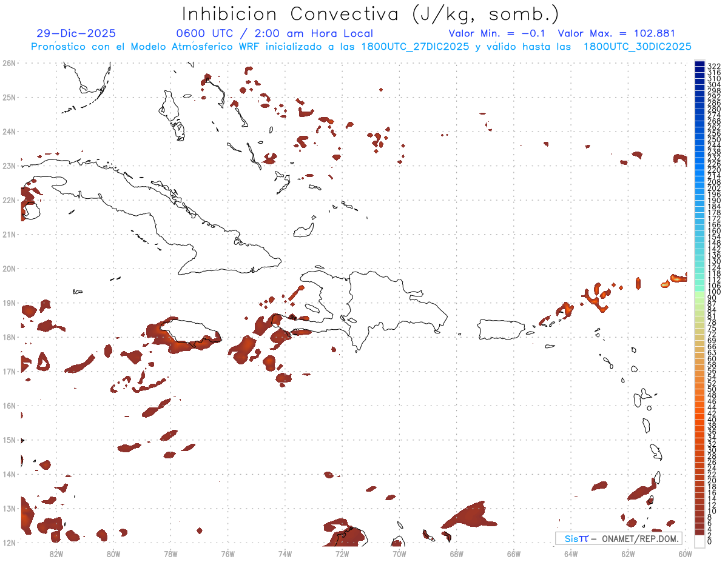Click the 72W longitude label
Viewport: 728px width, 562px height.
(342, 553)
